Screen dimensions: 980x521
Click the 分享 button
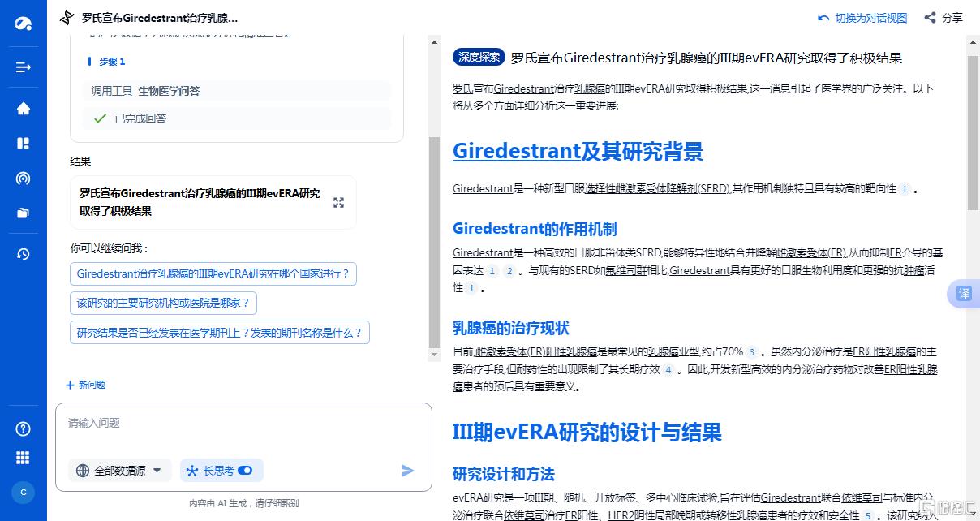click(943, 18)
